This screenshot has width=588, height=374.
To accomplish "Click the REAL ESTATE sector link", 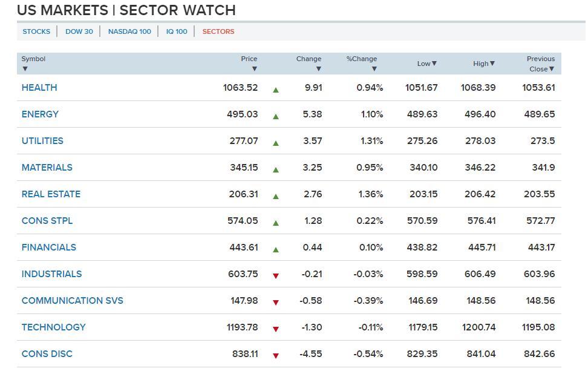I will [51, 194].
